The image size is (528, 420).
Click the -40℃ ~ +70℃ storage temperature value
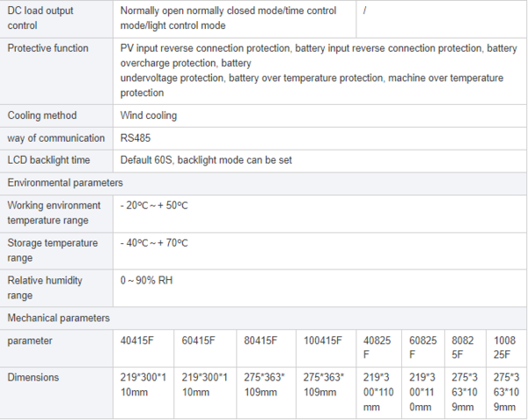[x=154, y=242]
